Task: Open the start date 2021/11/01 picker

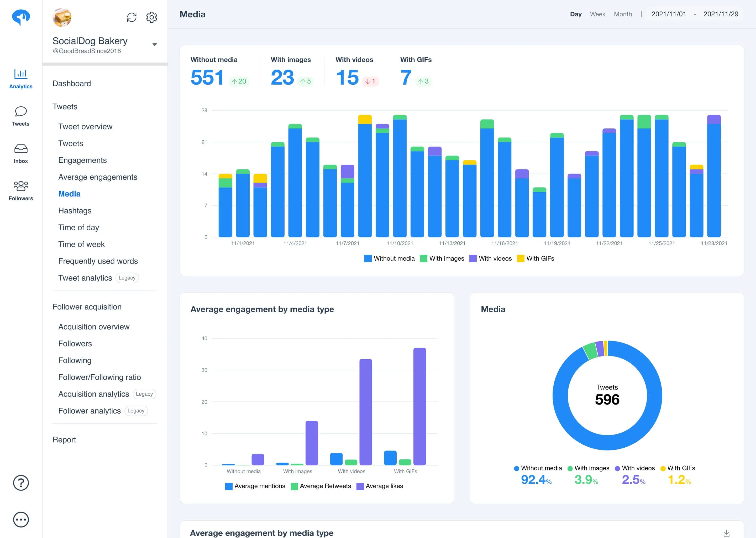Action: pyautogui.click(x=669, y=14)
